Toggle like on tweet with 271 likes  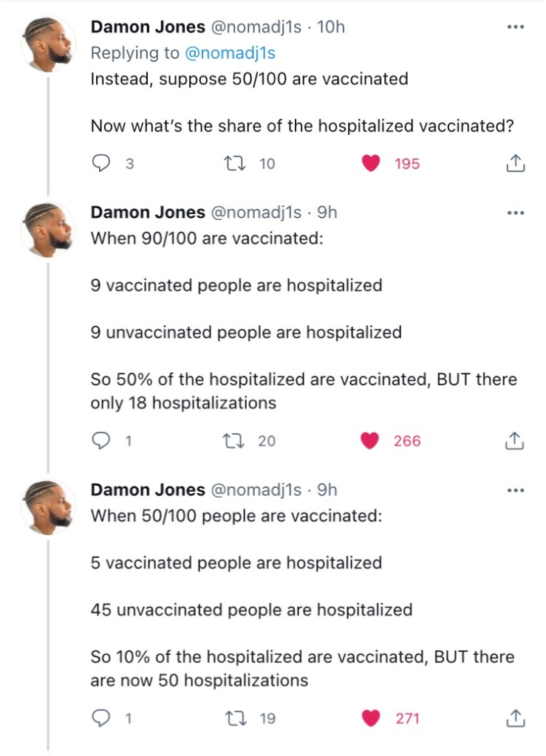click(x=371, y=718)
